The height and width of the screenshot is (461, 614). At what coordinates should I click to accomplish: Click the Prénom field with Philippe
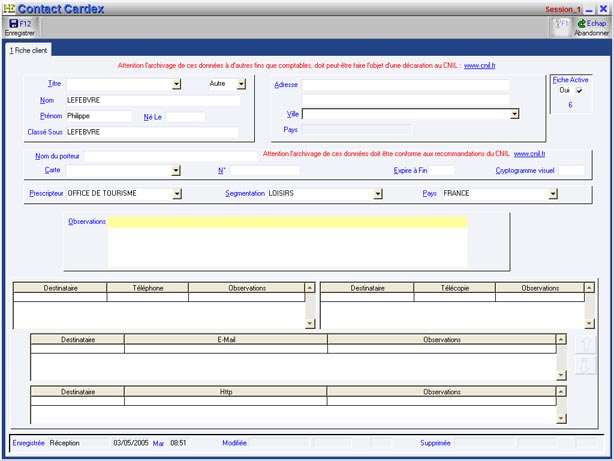click(x=99, y=116)
